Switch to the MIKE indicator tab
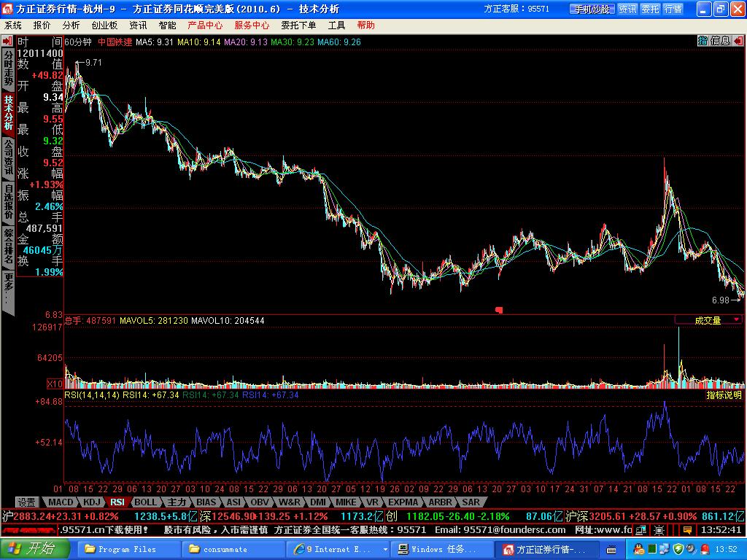The width and height of the screenshot is (747, 560). pyautogui.click(x=346, y=502)
